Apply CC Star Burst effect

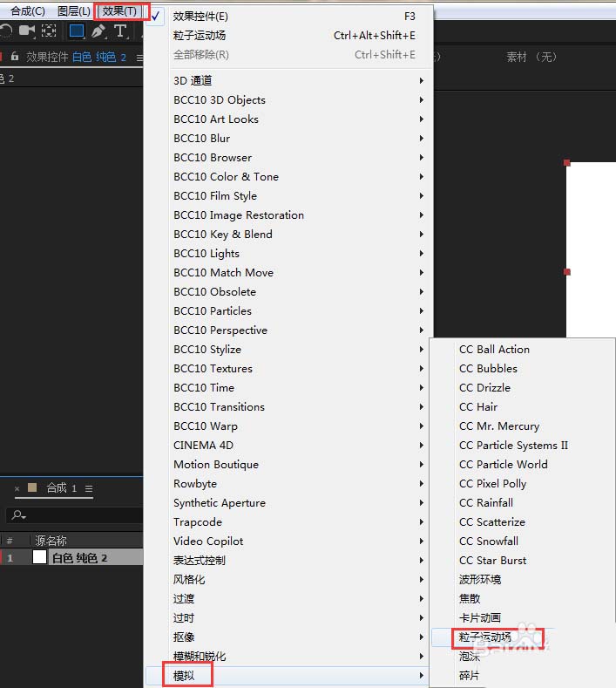(x=523, y=561)
